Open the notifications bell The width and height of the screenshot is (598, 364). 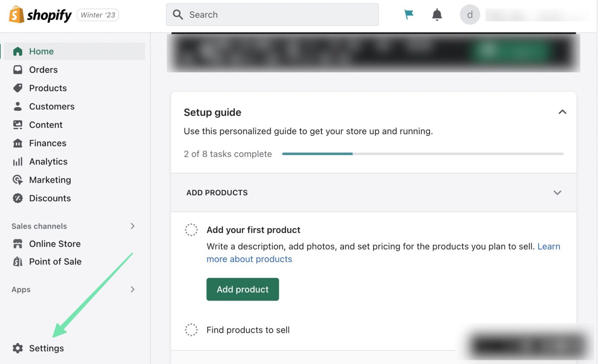coord(436,14)
